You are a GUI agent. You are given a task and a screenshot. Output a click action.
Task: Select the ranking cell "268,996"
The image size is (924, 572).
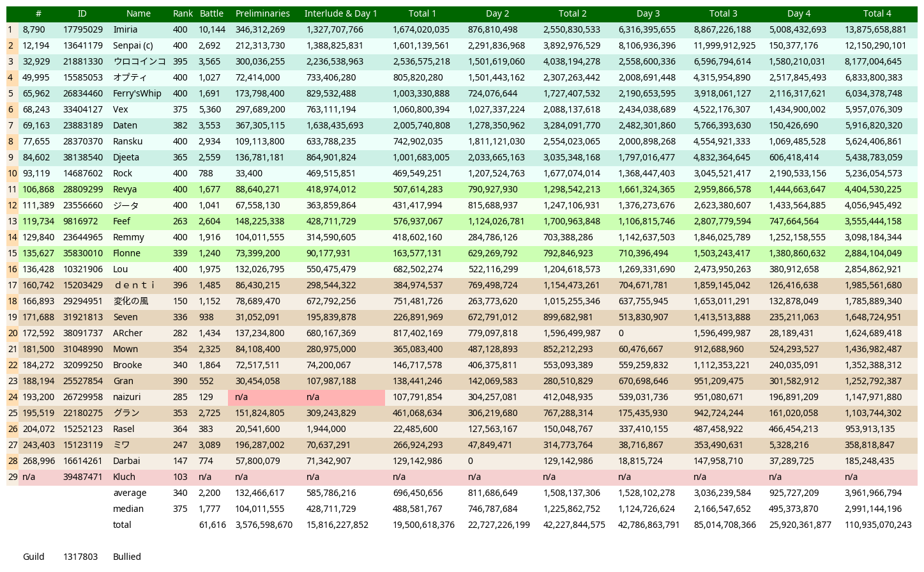[38, 461]
